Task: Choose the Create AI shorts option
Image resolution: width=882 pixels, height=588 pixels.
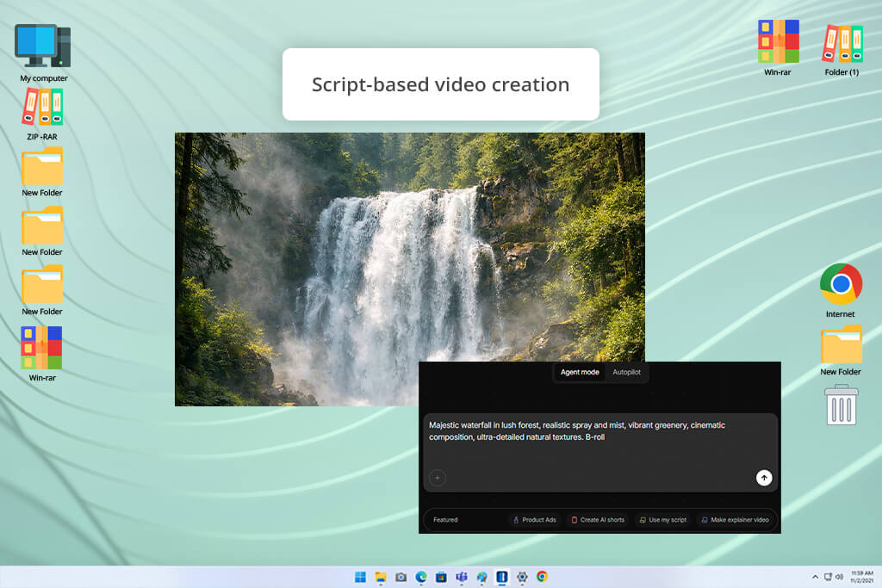Action: 598,520
